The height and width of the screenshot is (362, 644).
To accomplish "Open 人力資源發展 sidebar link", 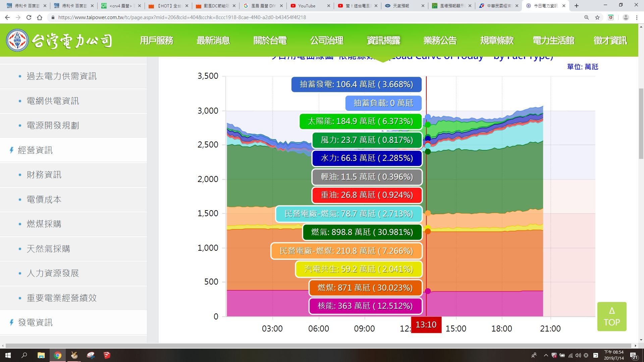I will coord(53,273).
